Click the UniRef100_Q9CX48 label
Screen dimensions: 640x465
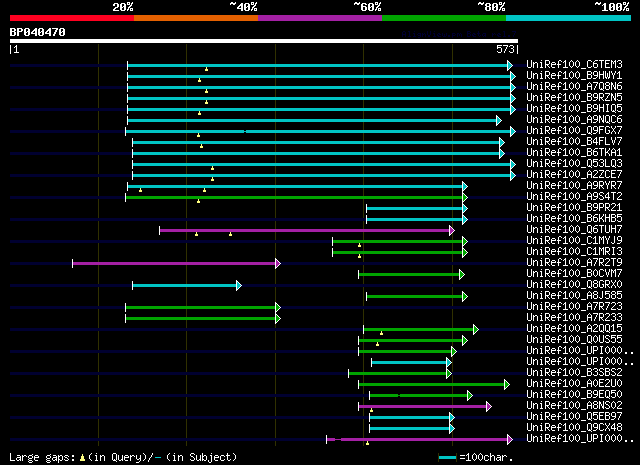click(x=574, y=428)
